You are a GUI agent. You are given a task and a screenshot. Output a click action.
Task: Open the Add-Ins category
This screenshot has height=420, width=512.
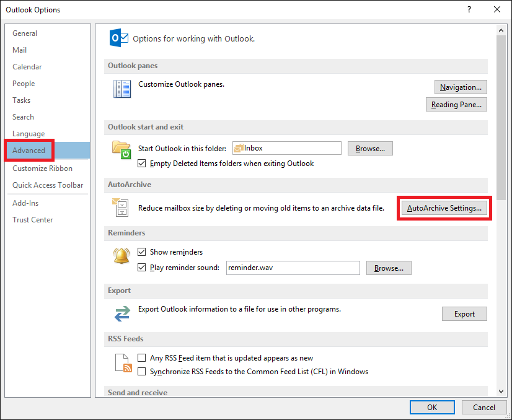(48, 203)
